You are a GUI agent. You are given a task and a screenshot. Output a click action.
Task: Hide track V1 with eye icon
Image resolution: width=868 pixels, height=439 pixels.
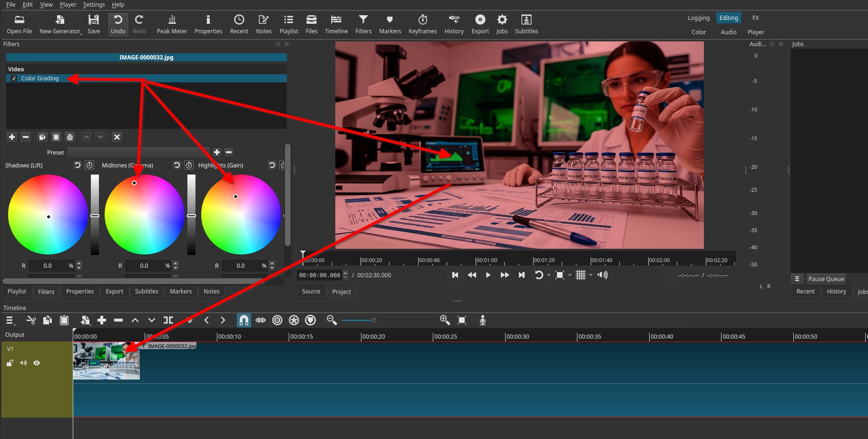[37, 363]
